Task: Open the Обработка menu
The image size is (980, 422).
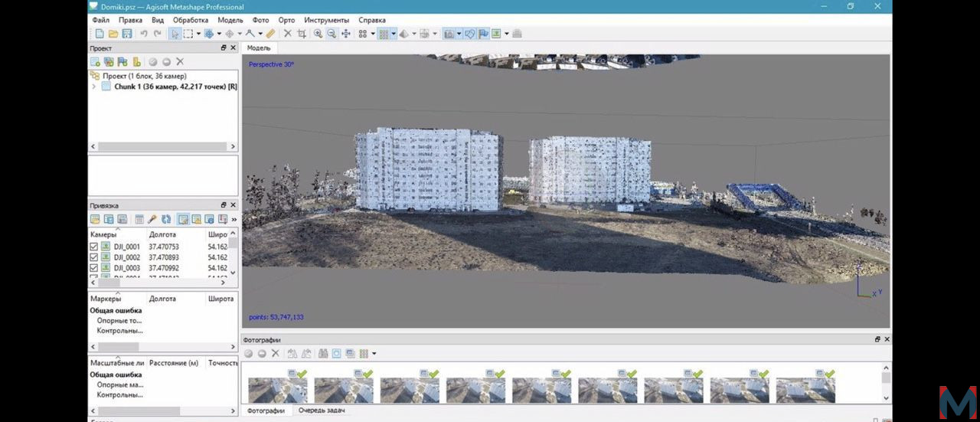Action: pyautogui.click(x=191, y=20)
